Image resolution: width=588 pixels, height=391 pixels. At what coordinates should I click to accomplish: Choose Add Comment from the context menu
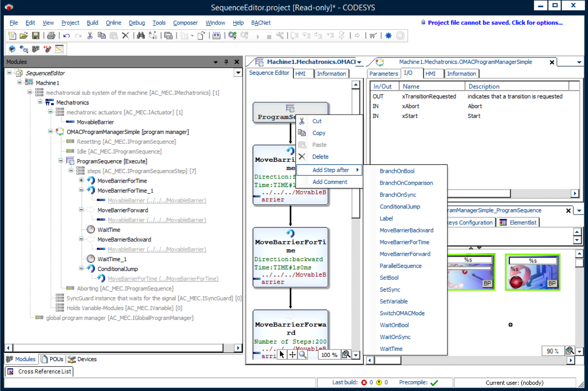click(x=330, y=182)
